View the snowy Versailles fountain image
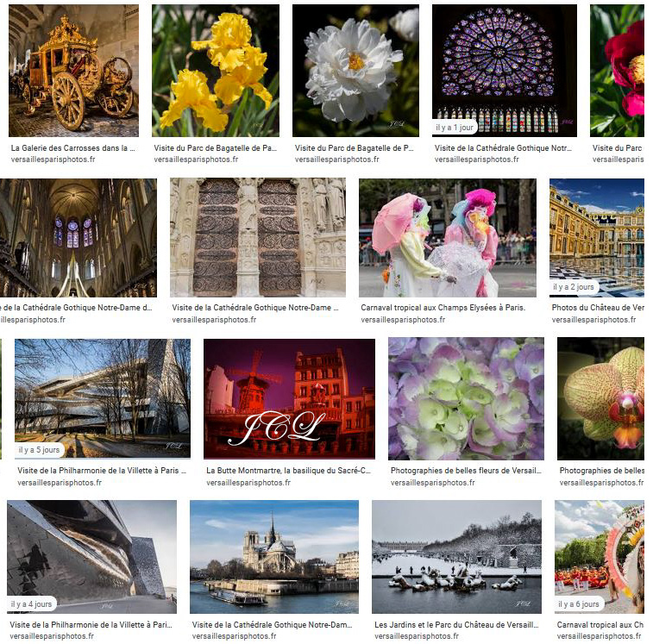The image size is (653, 644). click(x=456, y=556)
